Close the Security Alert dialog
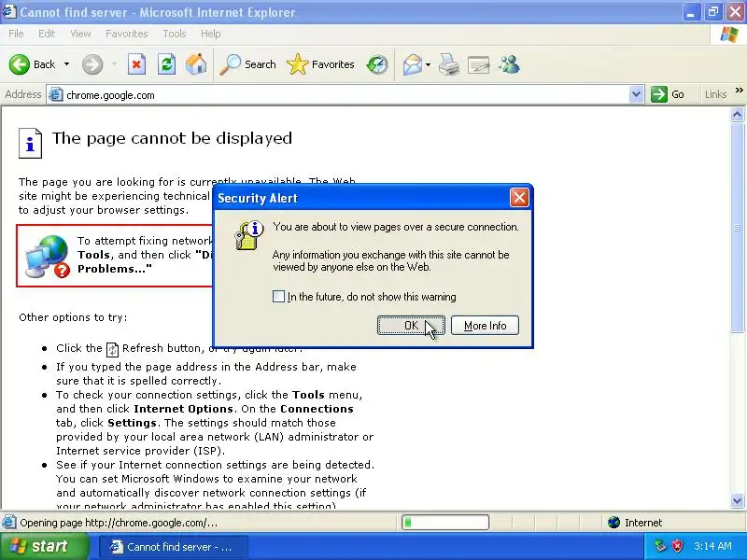This screenshot has height=560, width=747. click(x=519, y=198)
